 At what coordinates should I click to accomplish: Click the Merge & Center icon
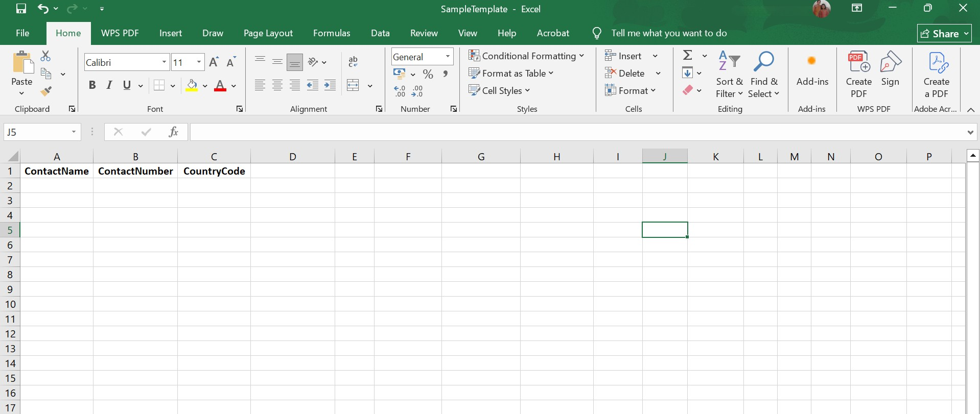pyautogui.click(x=353, y=85)
